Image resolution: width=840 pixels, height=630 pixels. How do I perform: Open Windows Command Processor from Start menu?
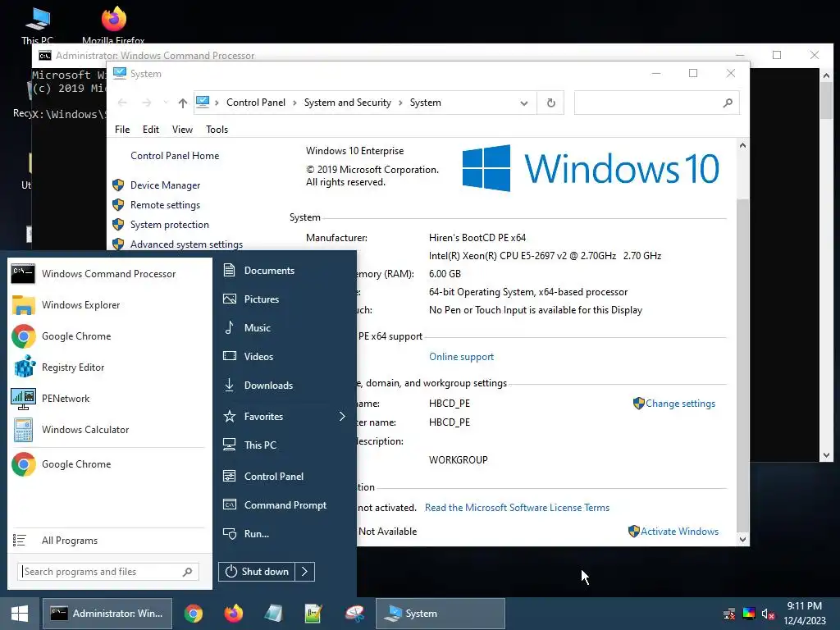click(109, 274)
